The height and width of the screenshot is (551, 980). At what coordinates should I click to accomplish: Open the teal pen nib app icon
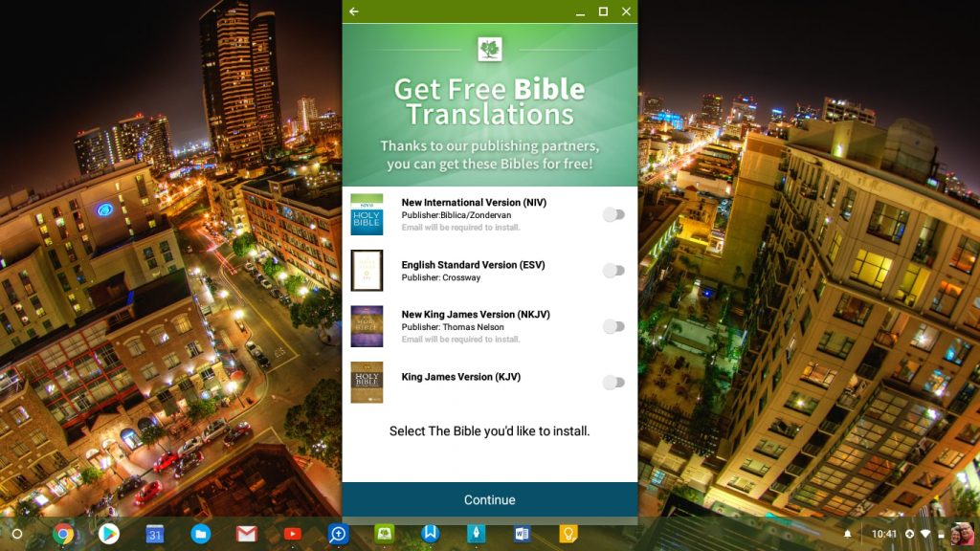[x=477, y=534]
